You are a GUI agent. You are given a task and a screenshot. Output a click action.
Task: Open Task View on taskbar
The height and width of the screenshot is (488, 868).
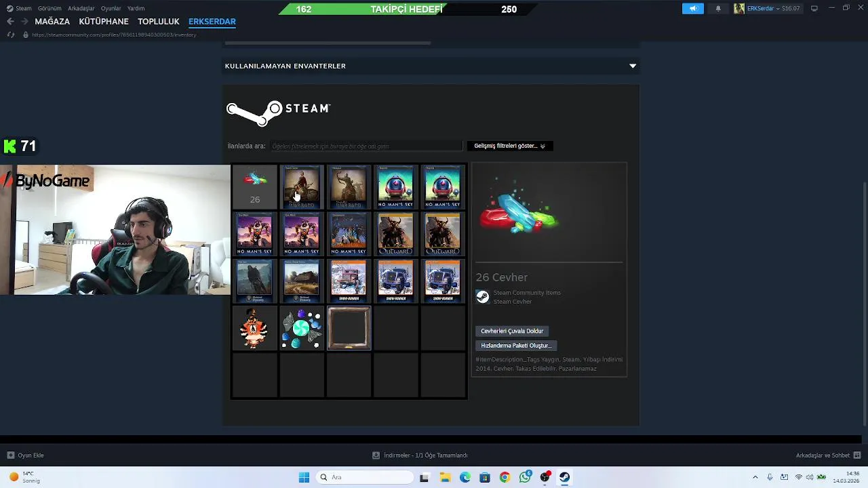point(425,477)
